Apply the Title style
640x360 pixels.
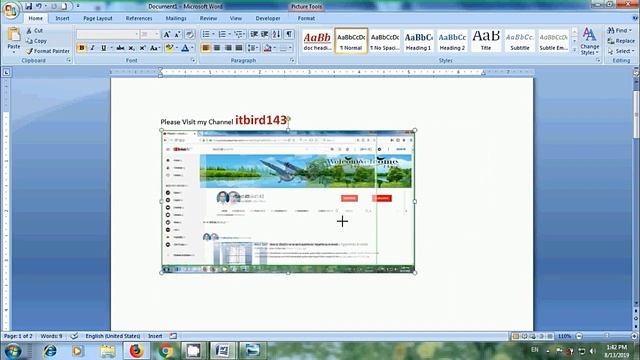tap(486, 41)
